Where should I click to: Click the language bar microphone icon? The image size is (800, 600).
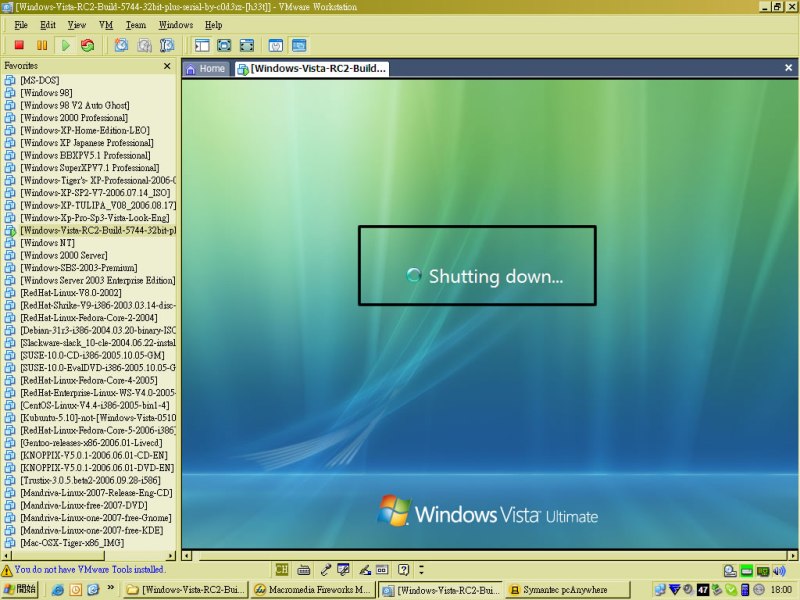click(x=326, y=569)
